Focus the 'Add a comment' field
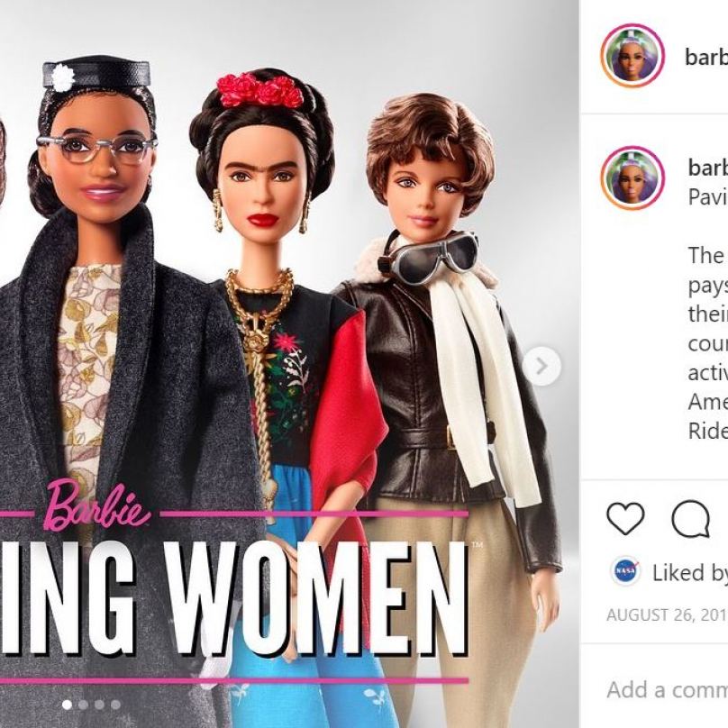This screenshot has width=728, height=728. click(667, 689)
